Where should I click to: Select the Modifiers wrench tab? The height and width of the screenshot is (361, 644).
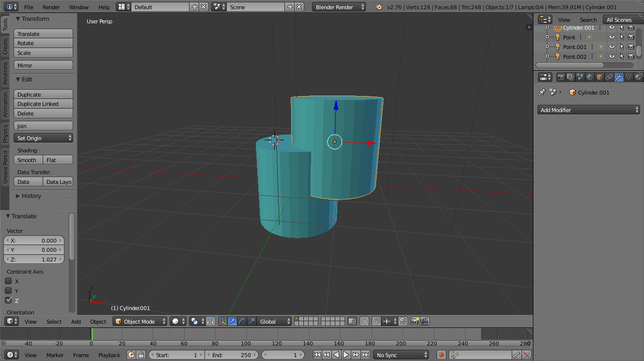tap(619, 77)
